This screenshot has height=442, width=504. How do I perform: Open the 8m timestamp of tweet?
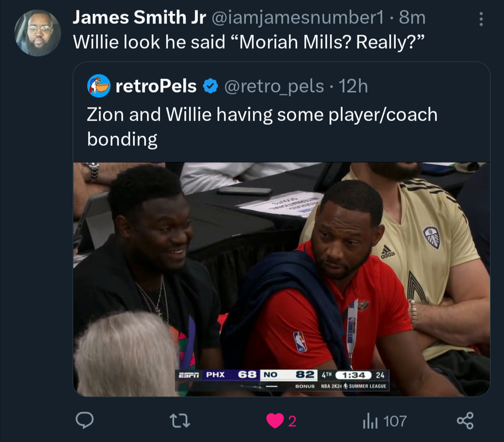tap(412, 17)
